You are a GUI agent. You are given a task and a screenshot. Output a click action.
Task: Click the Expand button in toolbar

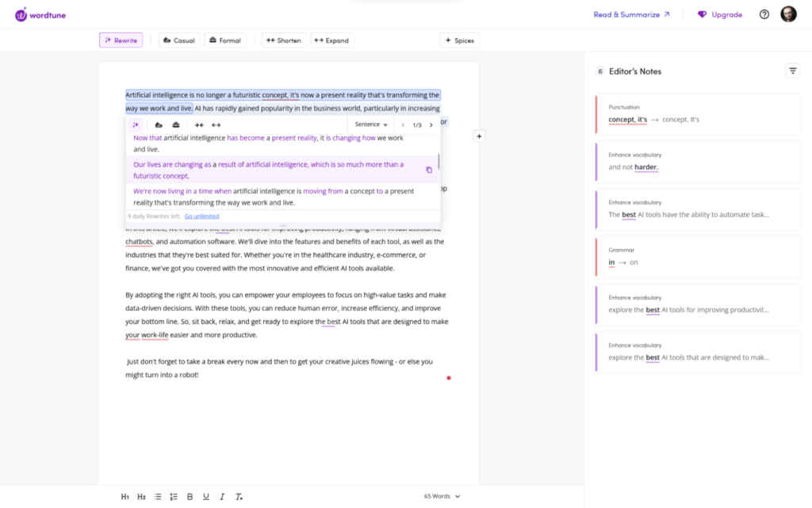point(332,40)
